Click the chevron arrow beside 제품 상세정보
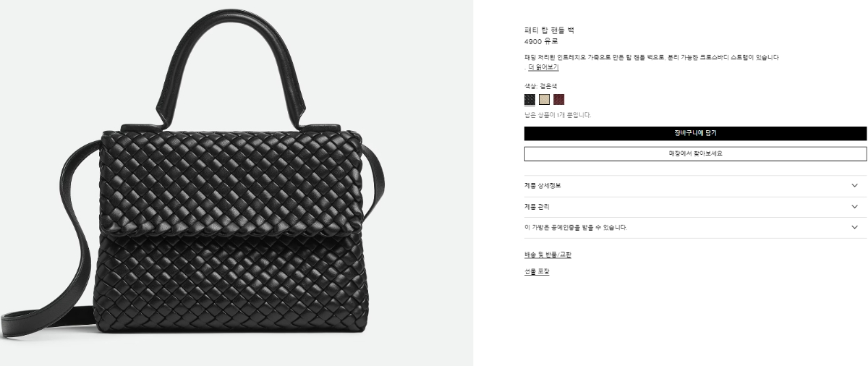868x366 pixels. 855,186
